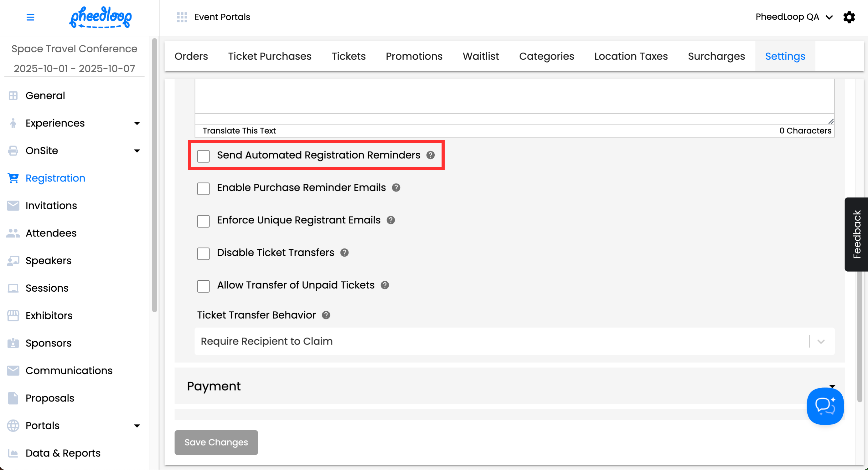This screenshot has width=868, height=470.
Task: Open the settings gear icon
Action: click(849, 17)
